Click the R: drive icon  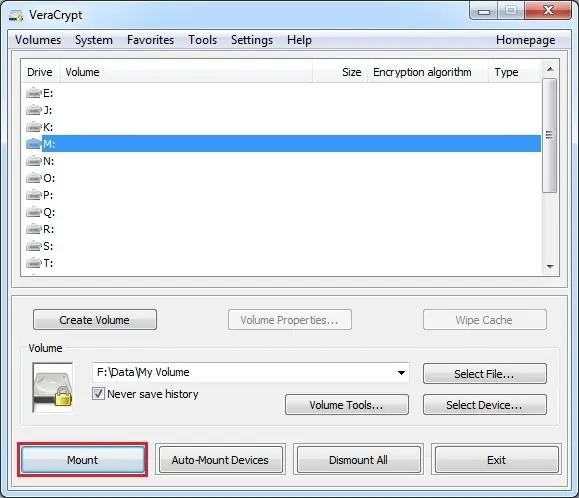pos(34,229)
